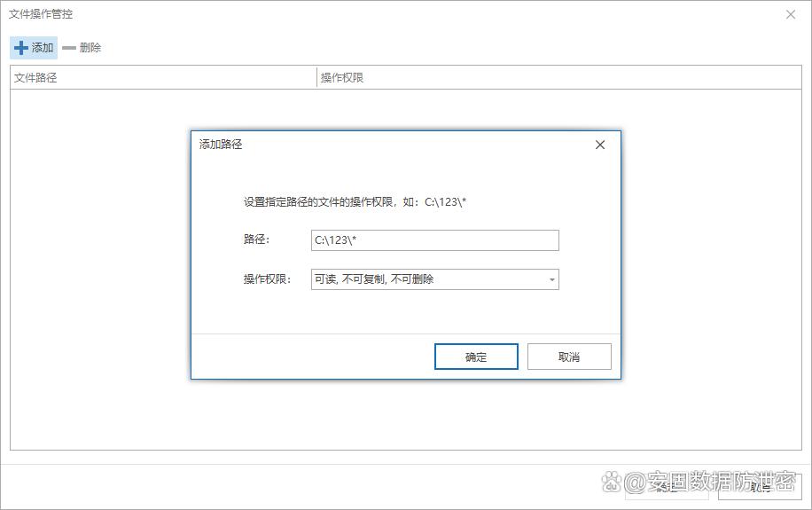Click the 路径: label

point(256,239)
